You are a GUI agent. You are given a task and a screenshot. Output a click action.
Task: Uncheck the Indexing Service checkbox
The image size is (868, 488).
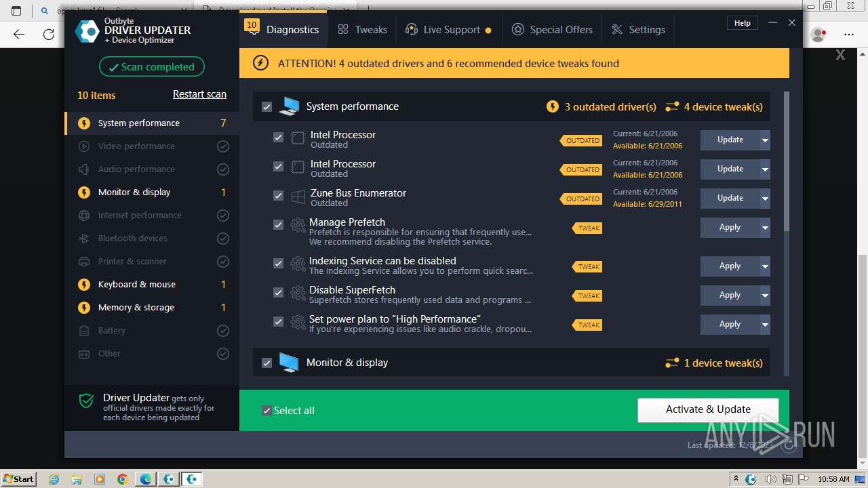278,263
